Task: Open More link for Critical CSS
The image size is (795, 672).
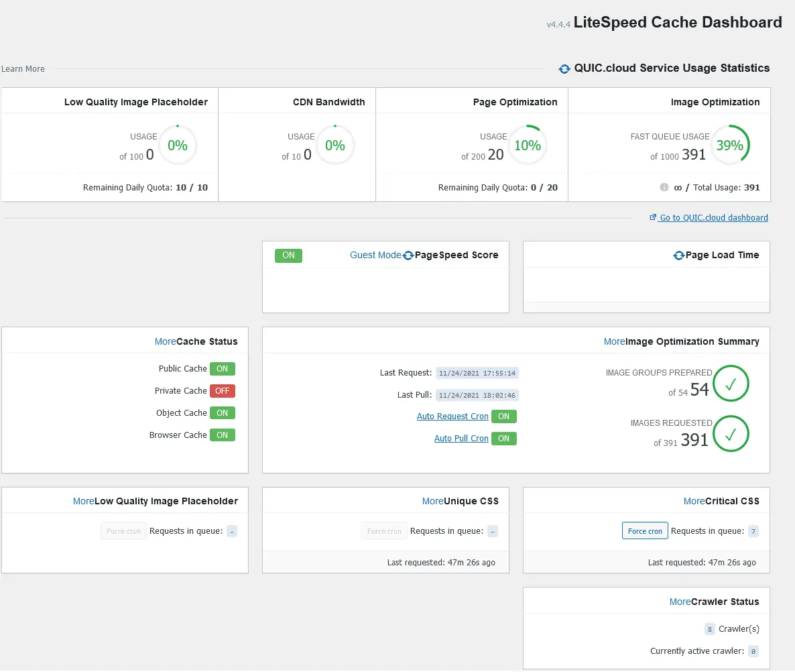Action: 694,501
